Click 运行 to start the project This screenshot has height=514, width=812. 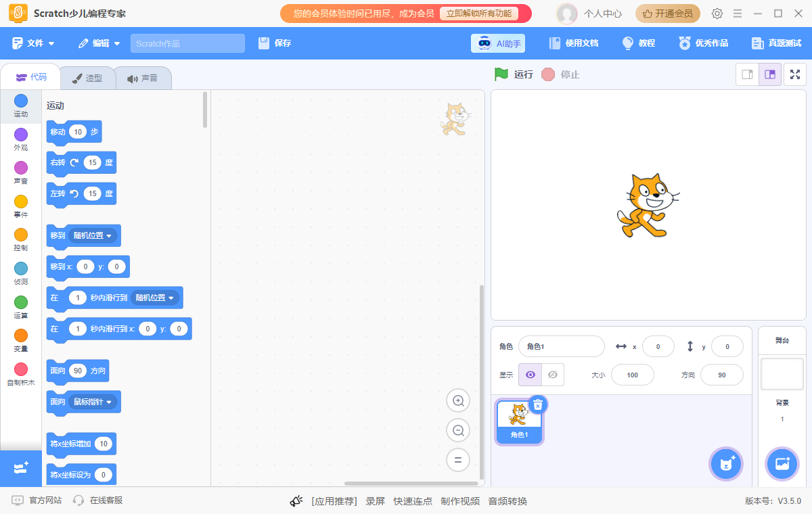tap(514, 74)
